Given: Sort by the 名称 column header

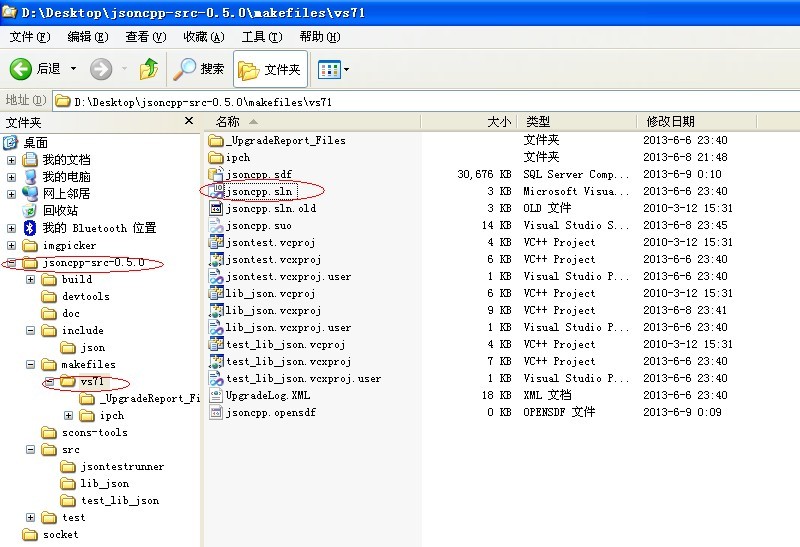Looking at the screenshot, I should tap(312, 121).
